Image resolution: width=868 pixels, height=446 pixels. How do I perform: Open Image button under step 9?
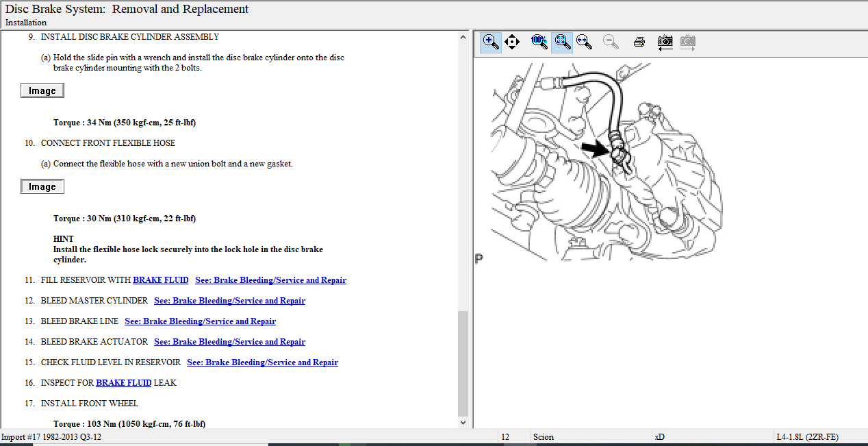pos(42,90)
